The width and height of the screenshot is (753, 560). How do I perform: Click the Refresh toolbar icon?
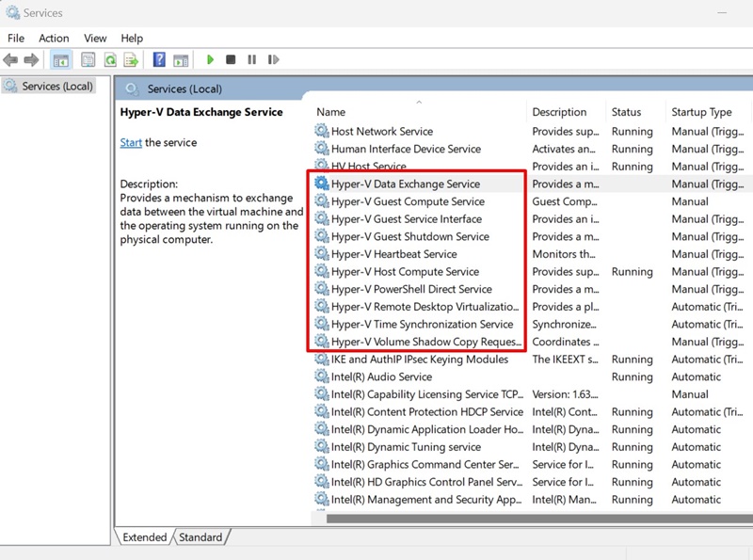point(110,60)
